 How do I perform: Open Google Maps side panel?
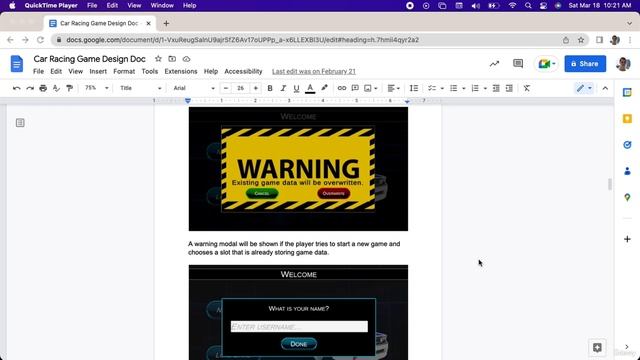tap(627, 198)
